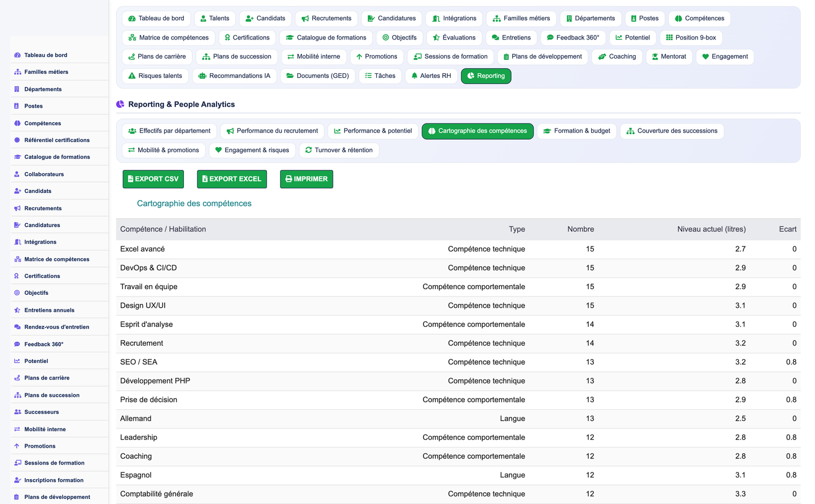
Task: Click the Développement PHP row name
Action: click(155, 381)
